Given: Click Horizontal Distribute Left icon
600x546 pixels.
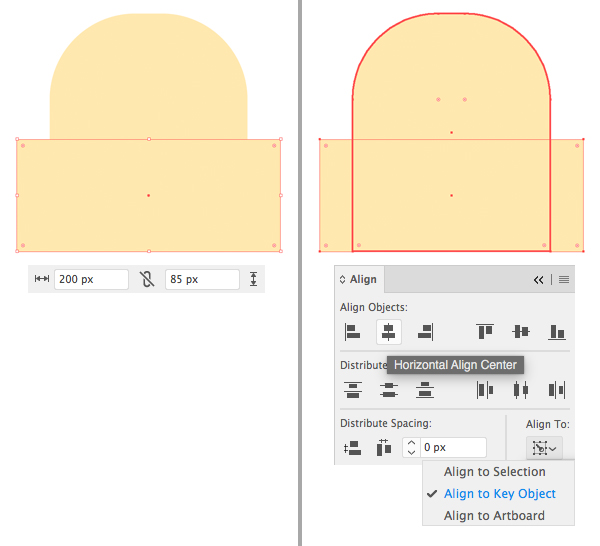Looking at the screenshot, I should 485,389.
